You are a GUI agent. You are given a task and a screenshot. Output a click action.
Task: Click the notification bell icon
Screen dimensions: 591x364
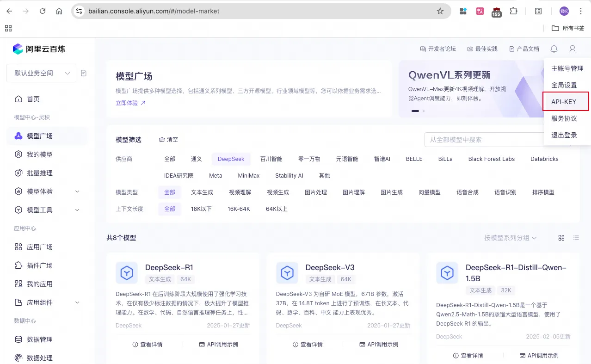coord(554,49)
